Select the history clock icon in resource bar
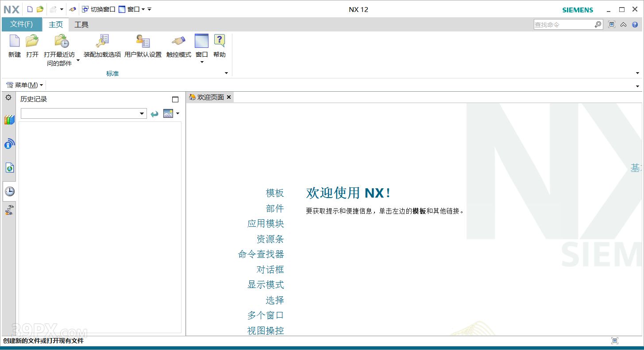The image size is (644, 350). [9, 191]
